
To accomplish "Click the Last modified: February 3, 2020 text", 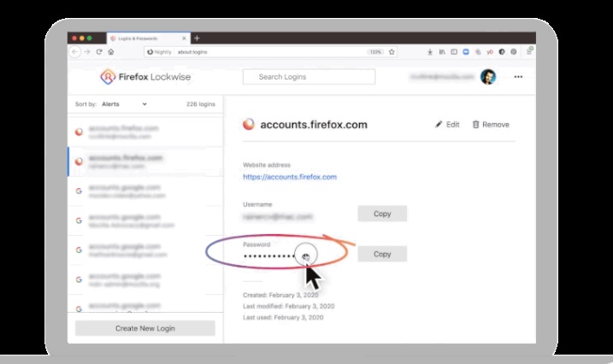I will click(288, 306).
